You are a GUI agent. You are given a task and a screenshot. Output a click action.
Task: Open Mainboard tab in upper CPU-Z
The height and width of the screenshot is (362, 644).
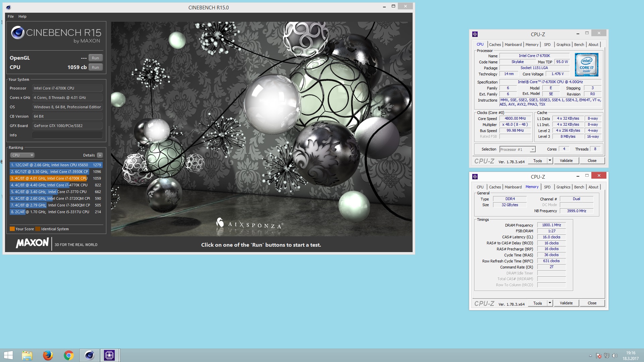click(513, 45)
